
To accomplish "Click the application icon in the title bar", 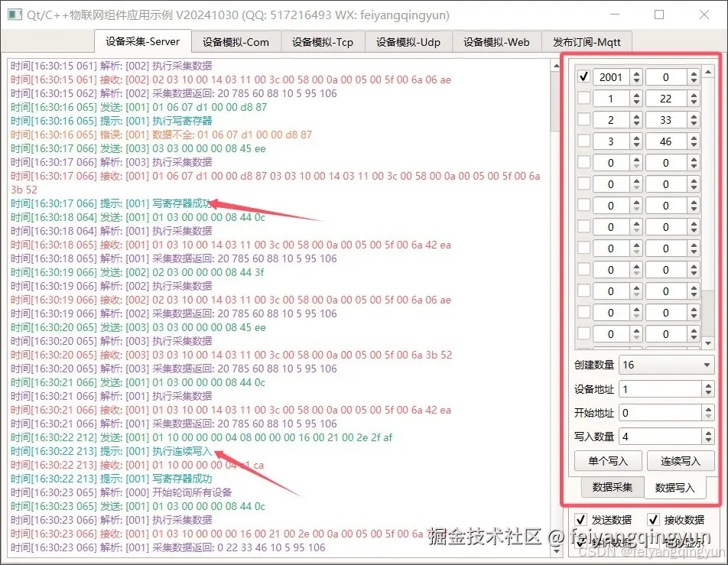I will click(15, 15).
